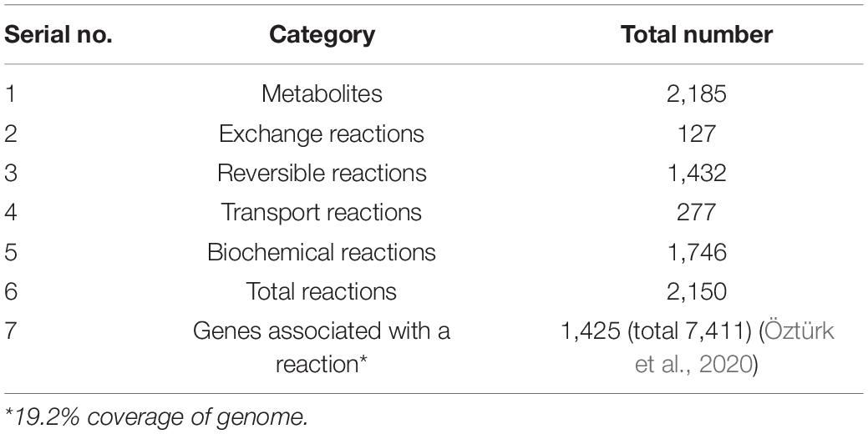Select the Transport reactions cell
The image size is (868, 434).
(x=322, y=212)
